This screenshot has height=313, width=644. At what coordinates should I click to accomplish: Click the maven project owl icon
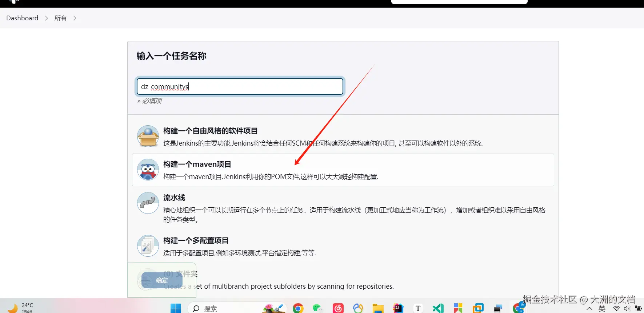[x=148, y=170]
